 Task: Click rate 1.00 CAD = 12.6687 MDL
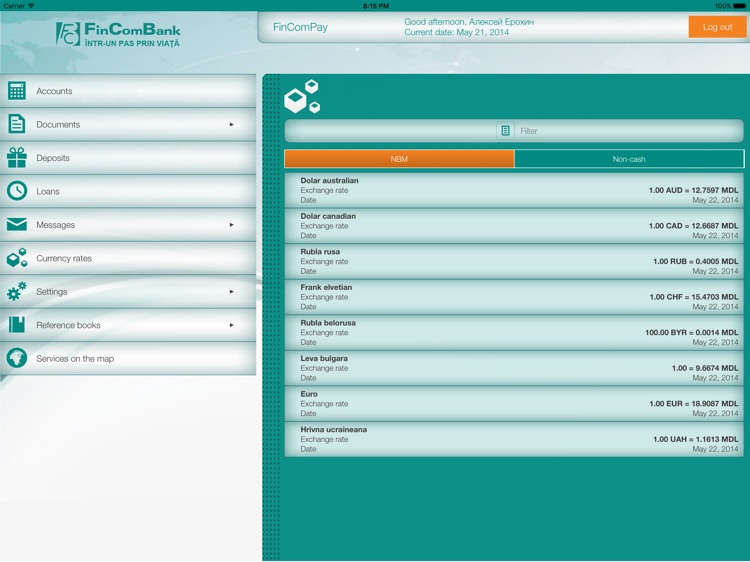click(x=694, y=226)
